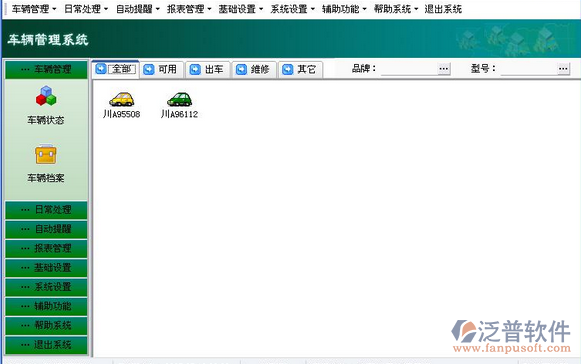This screenshot has height=364, width=581.
Task: Click the blue arrow icon on 可用 tab
Action: point(149,69)
